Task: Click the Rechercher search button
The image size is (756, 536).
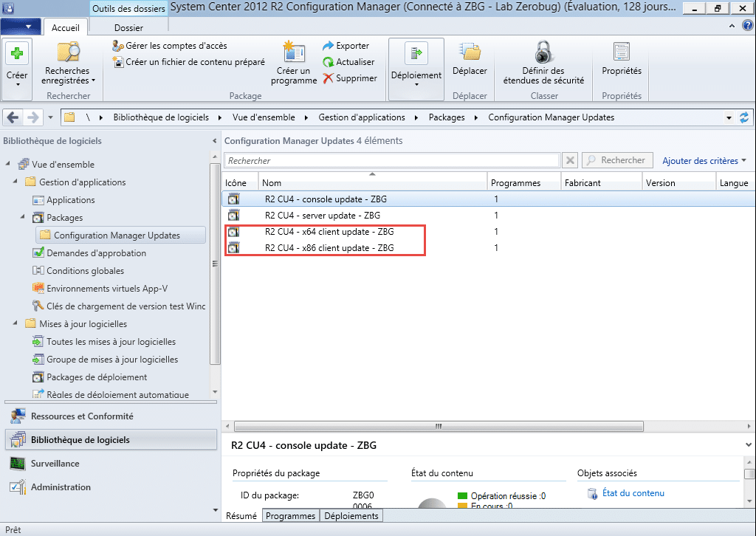Action: click(x=617, y=160)
